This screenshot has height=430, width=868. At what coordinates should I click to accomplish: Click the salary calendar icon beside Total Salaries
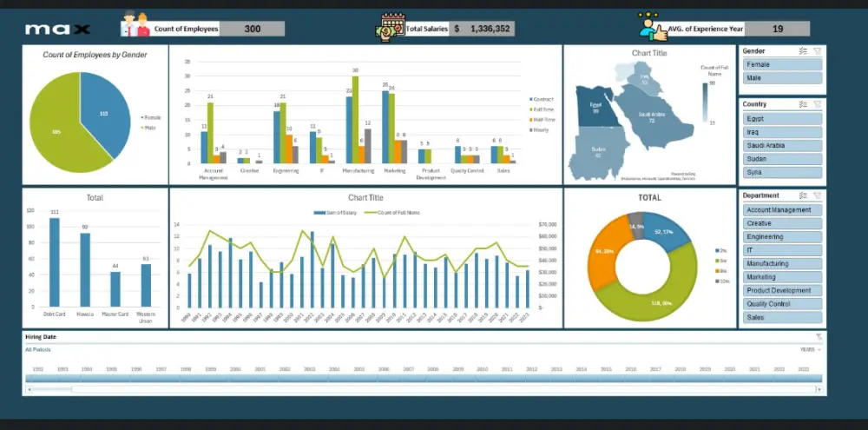pyautogui.click(x=391, y=26)
